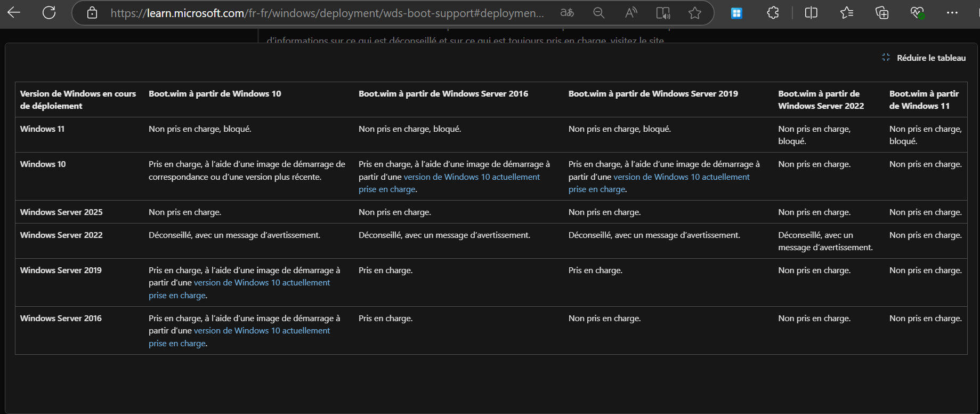Click column header 'Boot.wim à partir de Windows 10'
The image size is (980, 414).
coord(215,93)
